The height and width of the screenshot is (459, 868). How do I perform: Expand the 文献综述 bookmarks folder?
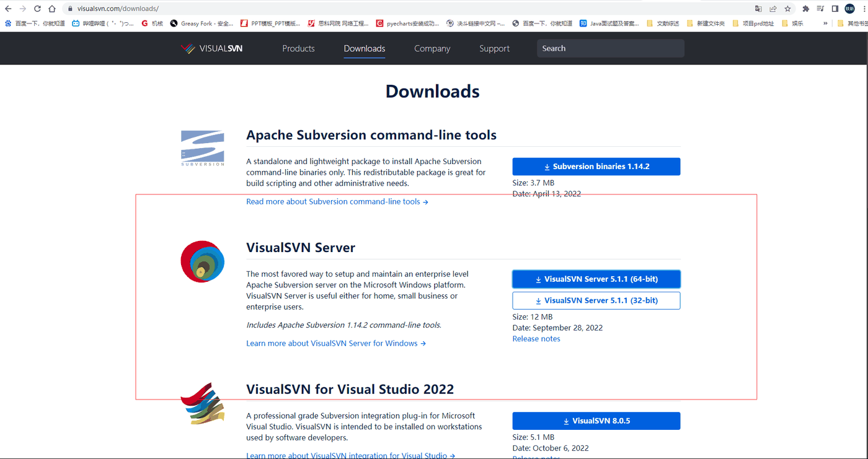point(663,24)
